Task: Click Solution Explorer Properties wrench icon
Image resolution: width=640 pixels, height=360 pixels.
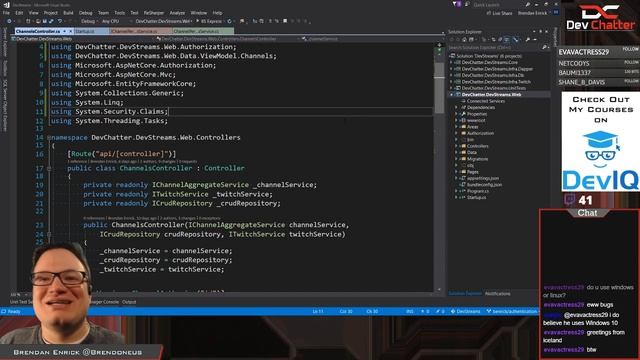Action: click(x=527, y=40)
